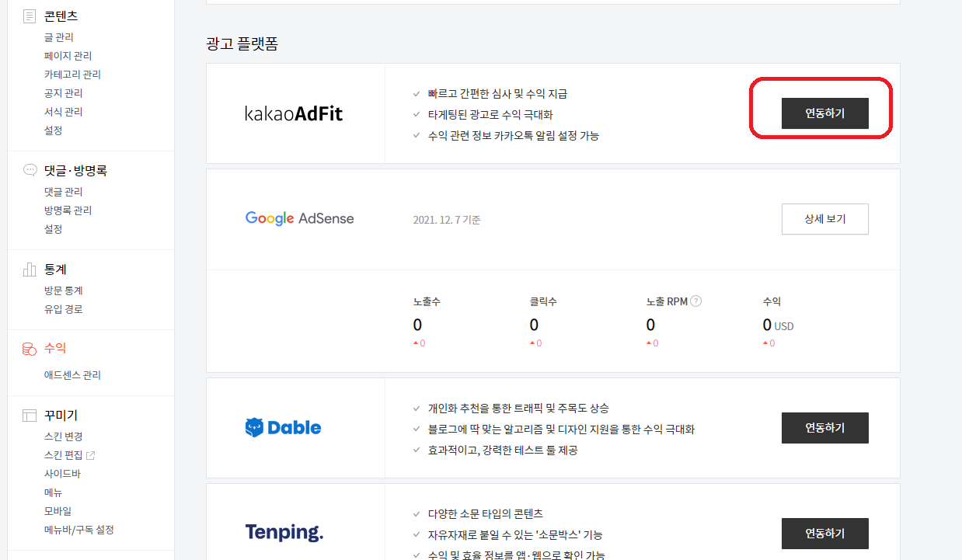Screen dimensions: 962x560
Task: Open 사이드바 settings
Action: [x=62, y=474]
